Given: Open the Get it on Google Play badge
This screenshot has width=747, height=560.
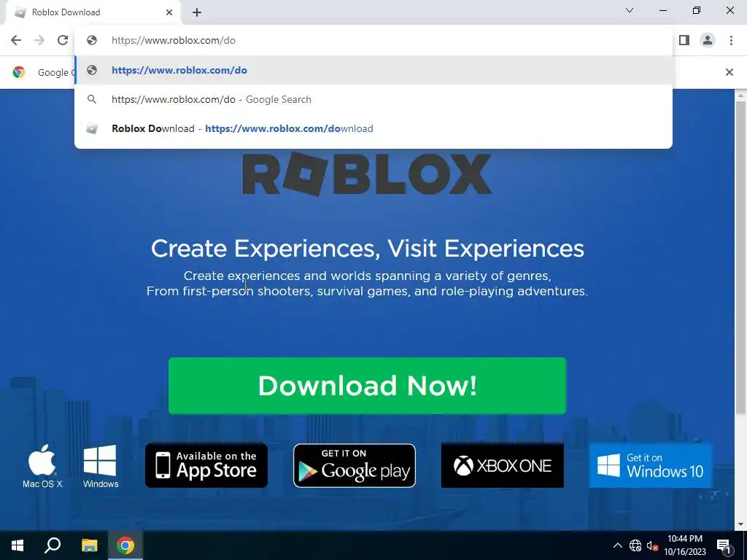Looking at the screenshot, I should 355,466.
